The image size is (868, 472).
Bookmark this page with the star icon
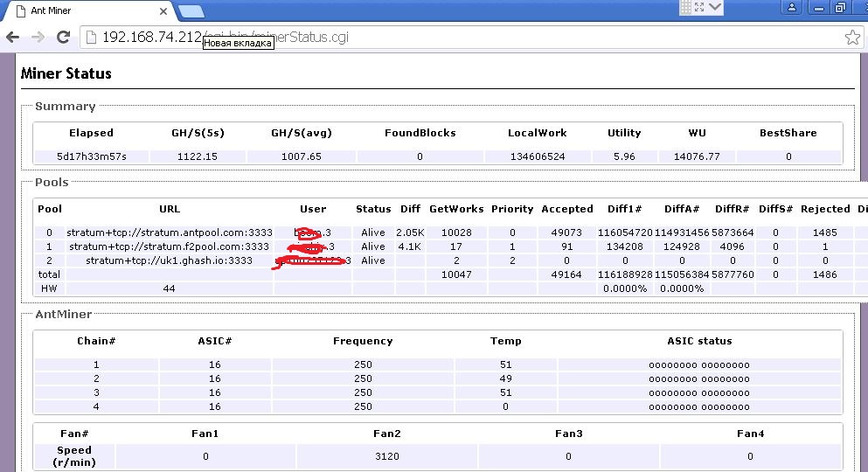[852, 38]
